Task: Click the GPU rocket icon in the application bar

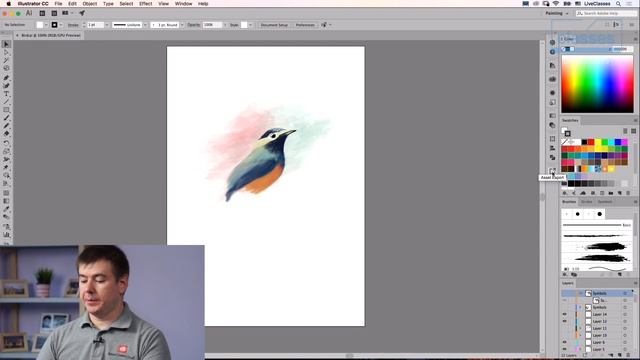Action: pos(82,13)
